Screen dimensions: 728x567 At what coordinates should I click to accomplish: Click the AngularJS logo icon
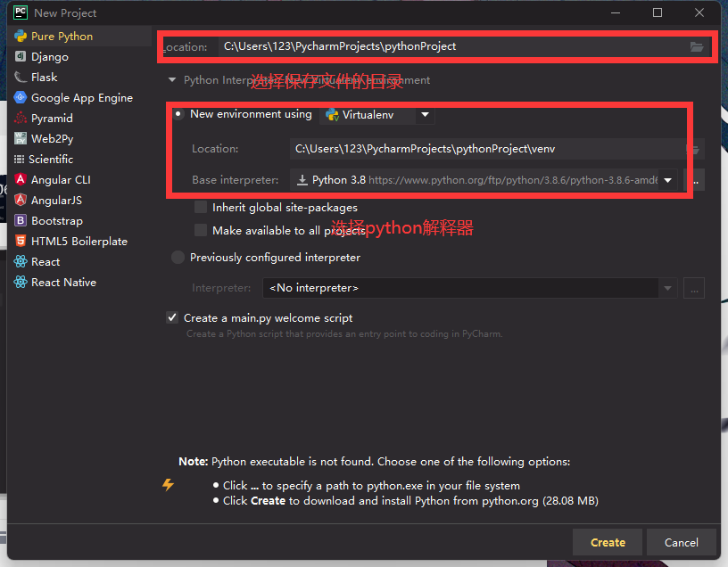coord(21,200)
